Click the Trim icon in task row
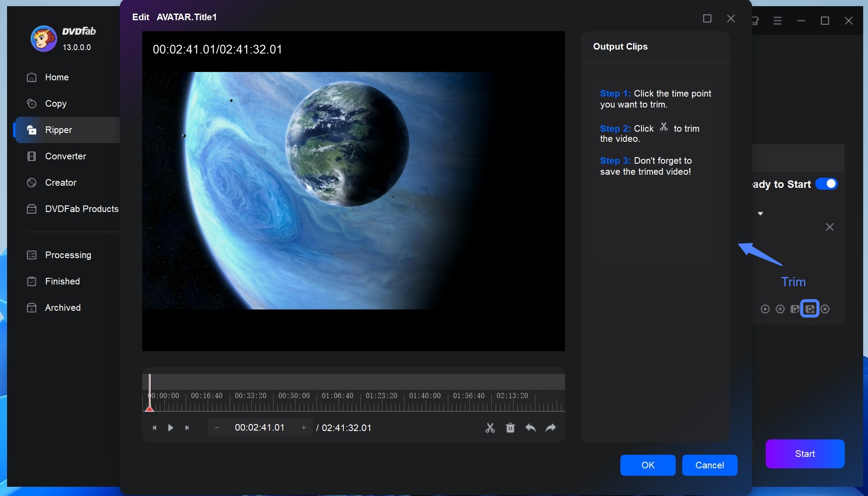Screen dimensions: 868x496 pos(810,309)
